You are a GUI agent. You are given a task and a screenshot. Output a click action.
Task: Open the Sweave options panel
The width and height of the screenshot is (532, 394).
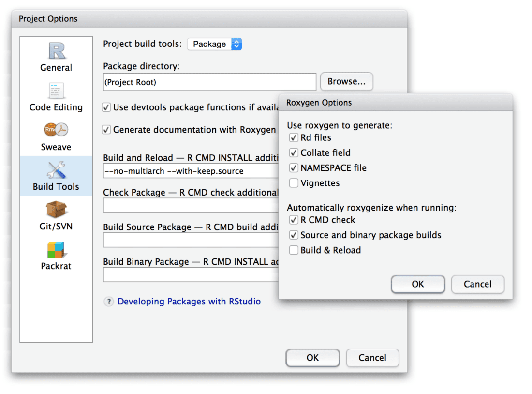point(55,136)
